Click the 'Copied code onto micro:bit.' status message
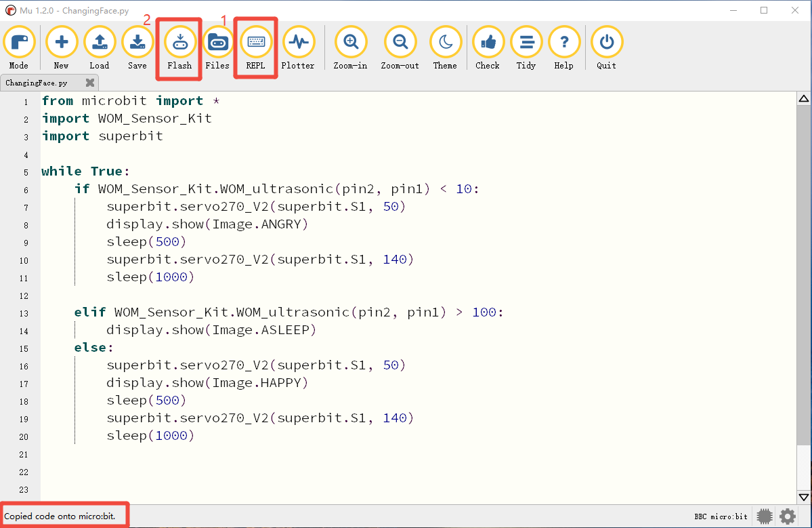Screen dimensions: 812x528 tap(60, 516)
